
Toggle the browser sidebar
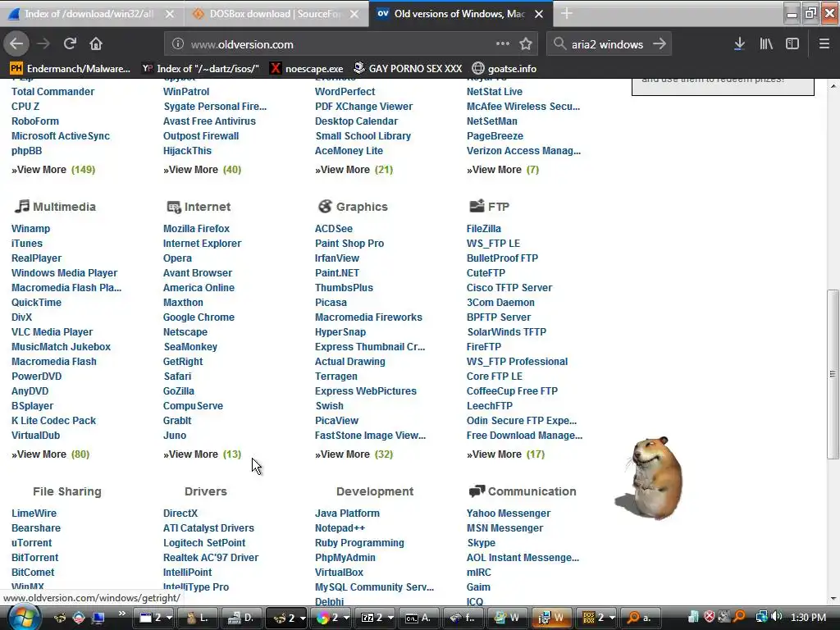coord(792,44)
